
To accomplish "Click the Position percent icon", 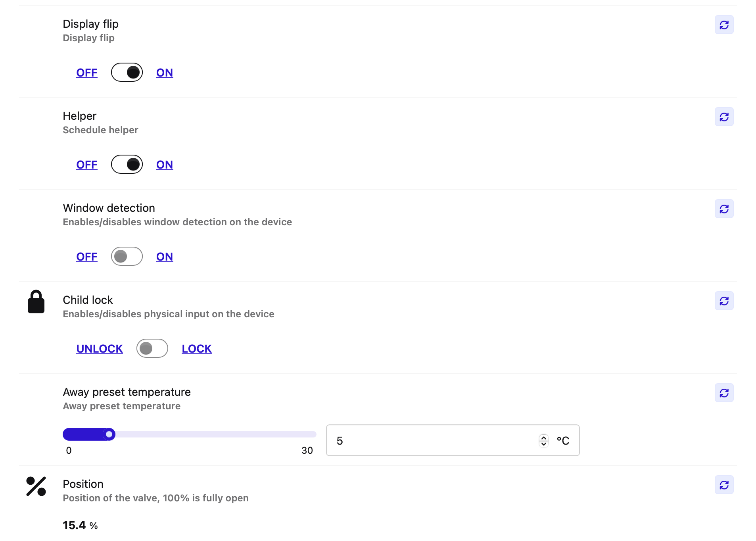I will [x=36, y=486].
